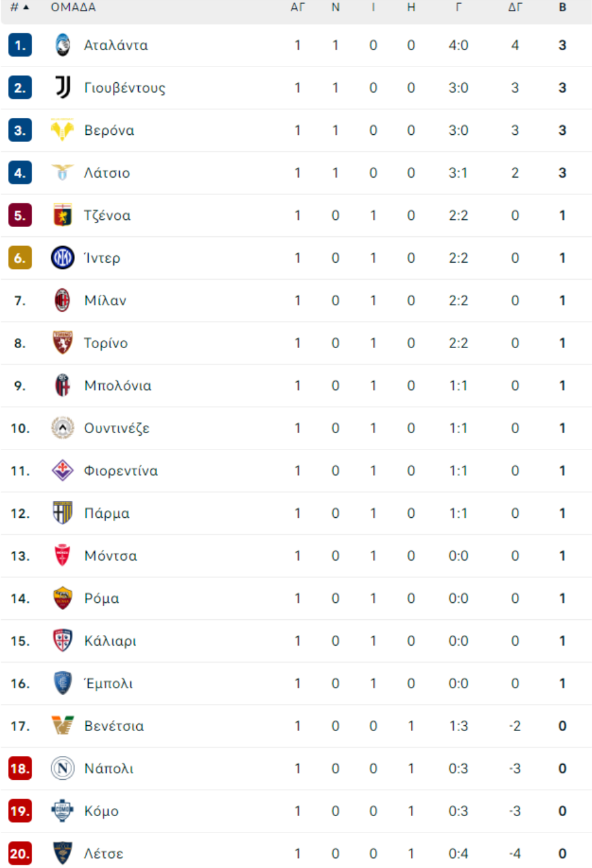This screenshot has height=868, width=592.
Task: Click the Venezia badge icon
Action: pos(62,726)
